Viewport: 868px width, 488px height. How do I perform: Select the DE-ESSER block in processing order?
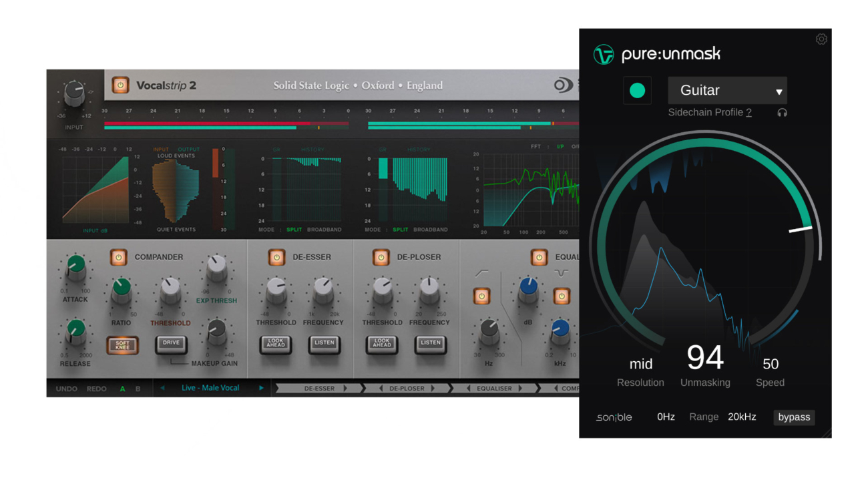[x=320, y=389]
